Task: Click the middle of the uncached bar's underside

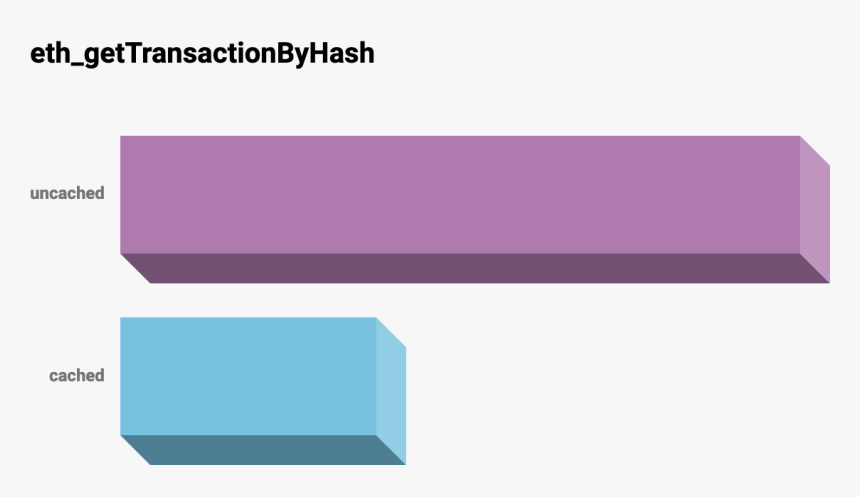Action: (x=475, y=268)
